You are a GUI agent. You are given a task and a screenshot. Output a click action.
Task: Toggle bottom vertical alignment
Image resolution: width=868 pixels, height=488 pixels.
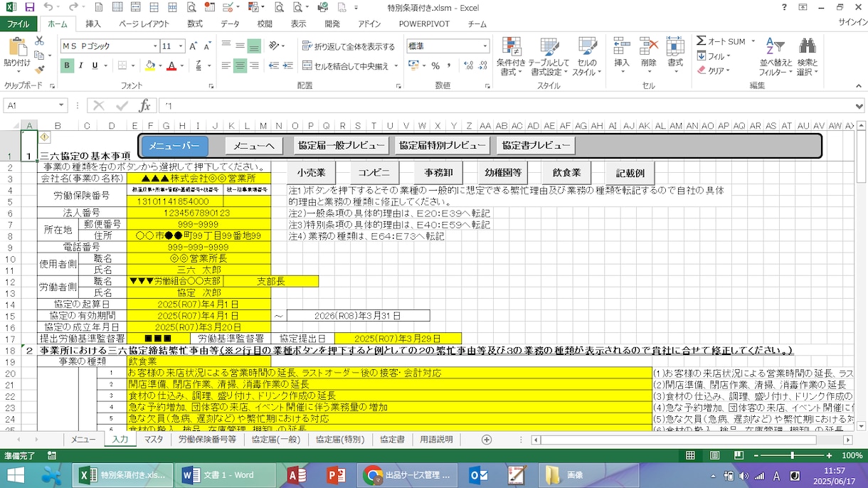click(x=254, y=46)
